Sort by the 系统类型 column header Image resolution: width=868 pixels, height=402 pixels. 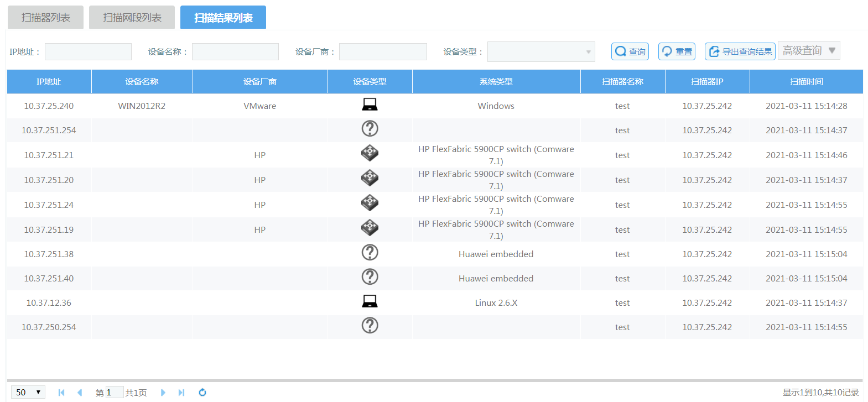click(496, 82)
